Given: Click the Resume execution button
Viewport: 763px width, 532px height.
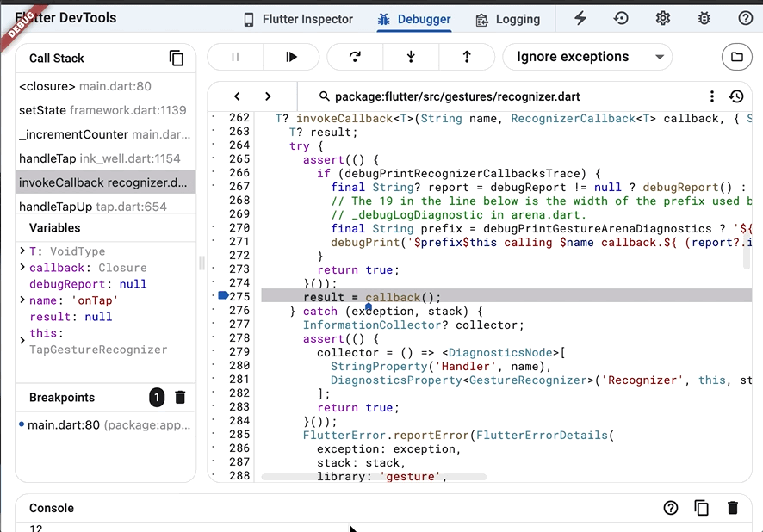Looking at the screenshot, I should pos(291,57).
